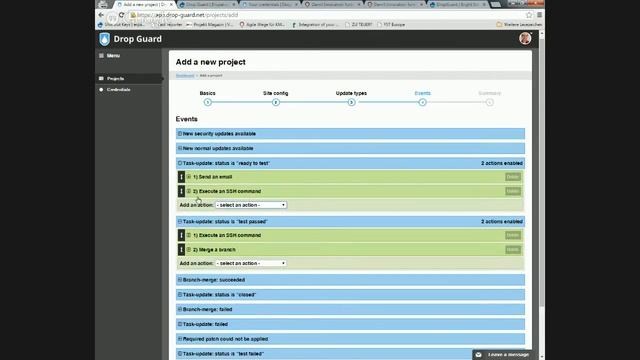Delete the Merge a branch action

pyautogui.click(x=513, y=249)
